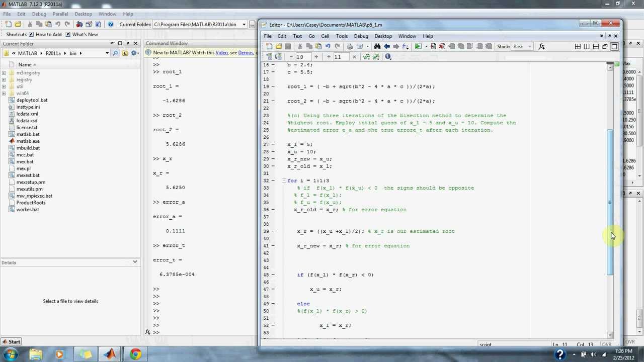Click the Demos link in Command Window
The image size is (644, 362).
[x=246, y=53]
